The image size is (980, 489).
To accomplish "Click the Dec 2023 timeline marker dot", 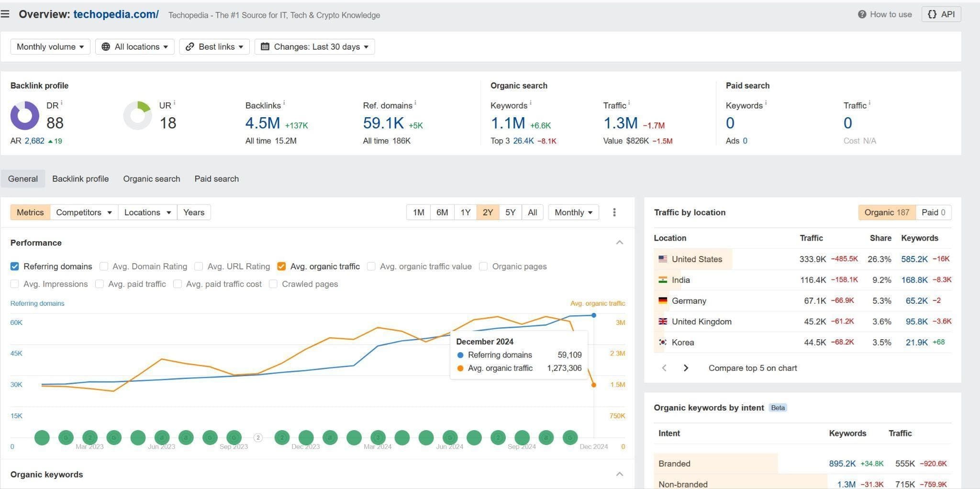I will pyautogui.click(x=306, y=437).
